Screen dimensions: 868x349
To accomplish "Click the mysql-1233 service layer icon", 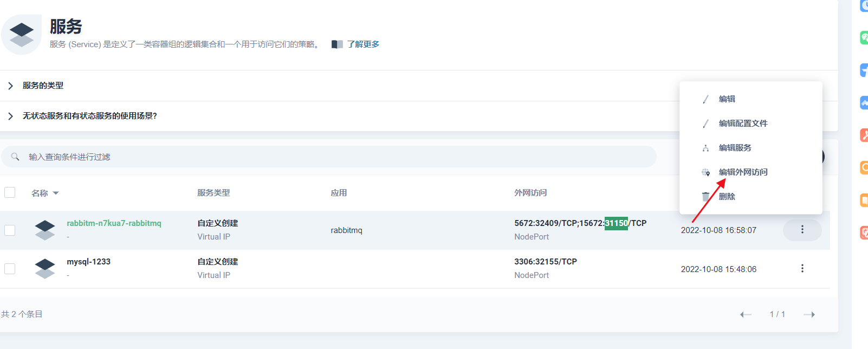I will [44, 268].
